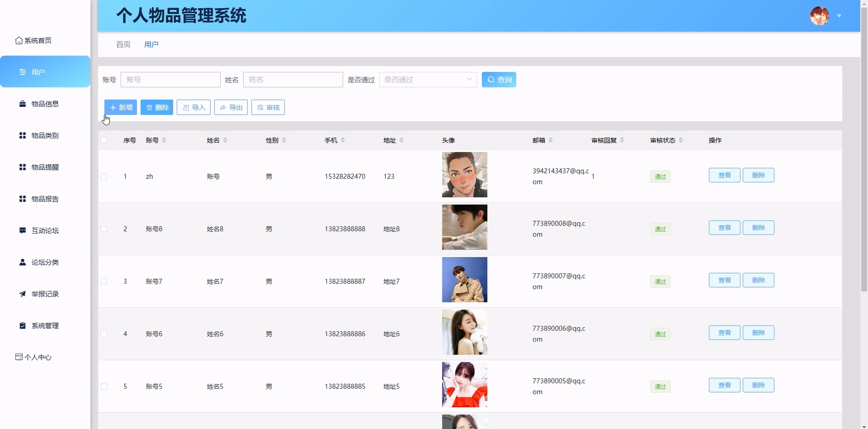Click the grid icon next to 物品类别
Screen dimensions: 868x429
pos(23,136)
